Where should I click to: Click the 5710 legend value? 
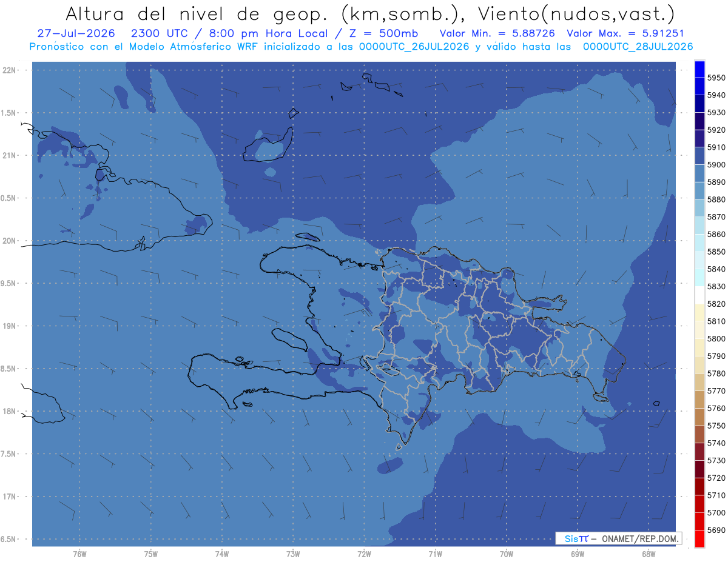pyautogui.click(x=716, y=495)
